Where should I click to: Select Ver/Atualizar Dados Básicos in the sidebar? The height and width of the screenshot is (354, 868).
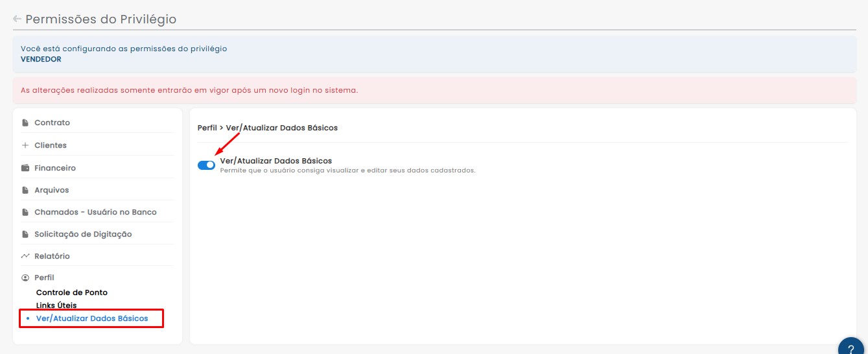pyautogui.click(x=92, y=318)
